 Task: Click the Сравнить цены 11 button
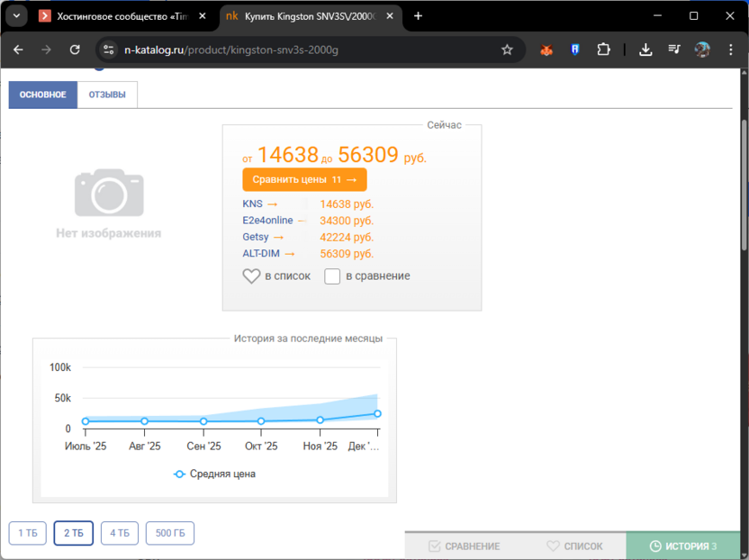[305, 180]
